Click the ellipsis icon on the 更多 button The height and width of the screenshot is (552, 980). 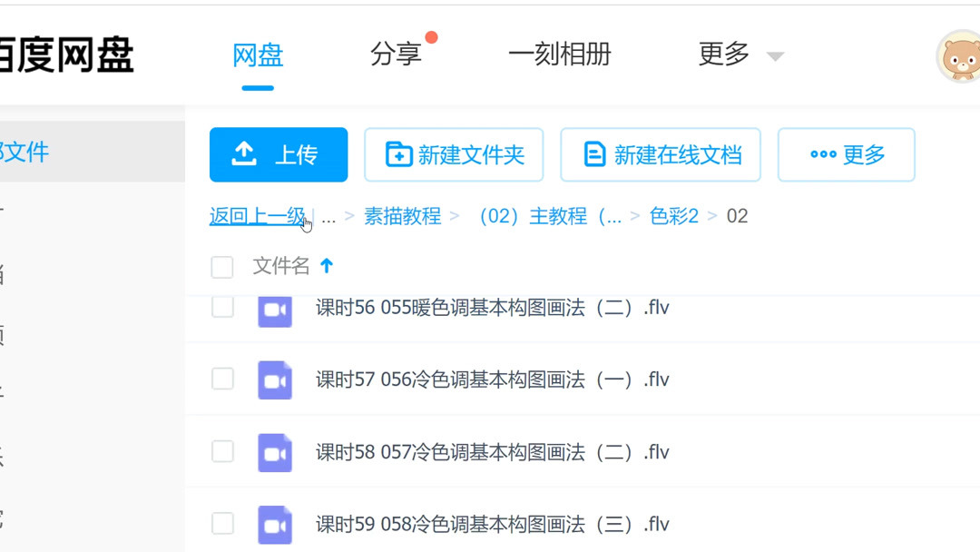(823, 154)
